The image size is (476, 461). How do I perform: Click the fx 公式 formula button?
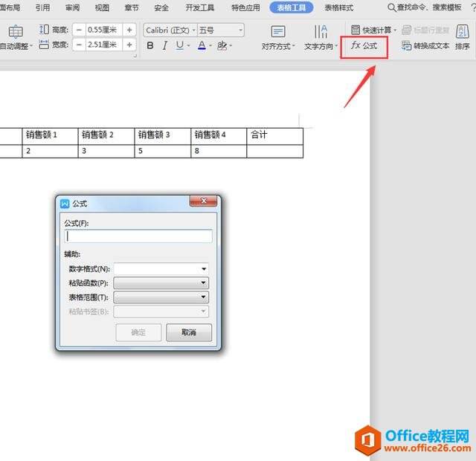[x=364, y=45]
